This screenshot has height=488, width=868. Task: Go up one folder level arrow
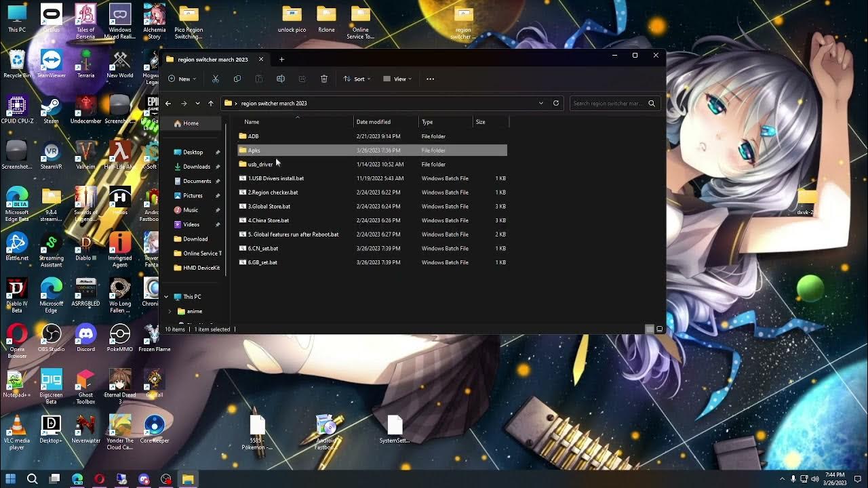[x=211, y=103]
